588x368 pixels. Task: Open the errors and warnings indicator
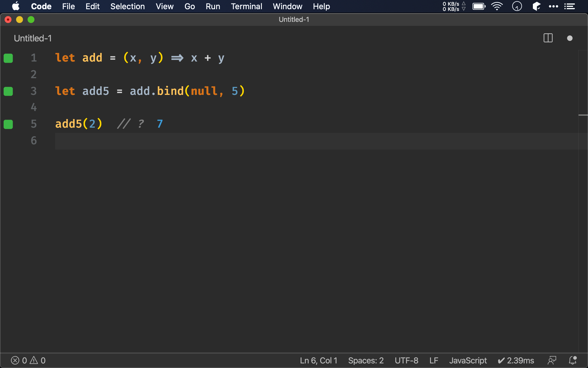[28, 360]
